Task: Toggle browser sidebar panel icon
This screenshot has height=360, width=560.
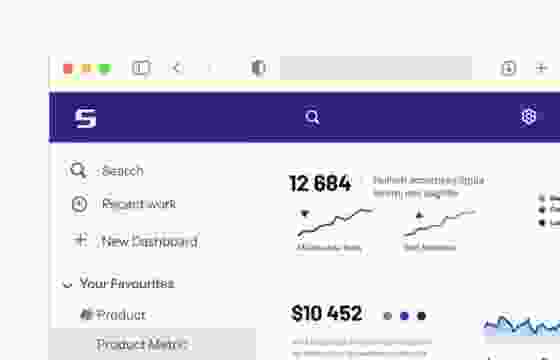Action: click(141, 68)
